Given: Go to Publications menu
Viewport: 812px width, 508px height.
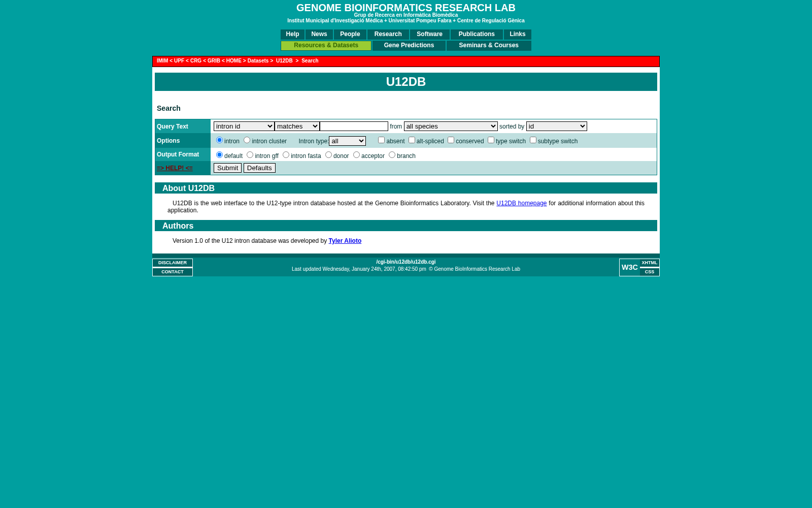Looking at the screenshot, I should pos(477,35).
